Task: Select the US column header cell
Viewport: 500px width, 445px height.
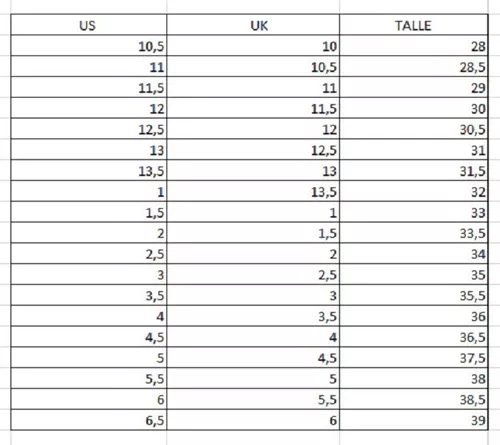Action: tap(89, 25)
